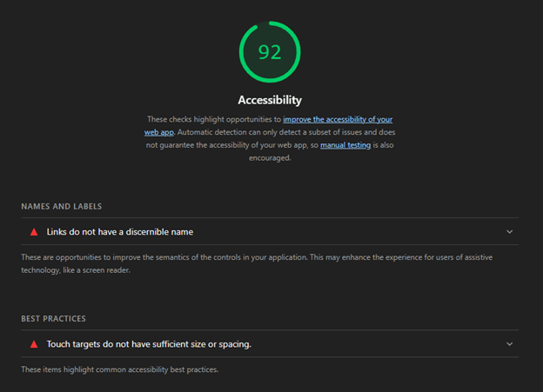The width and height of the screenshot is (543, 392).
Task: Expand chevron for the Touch targets audit
Action: coord(509,344)
